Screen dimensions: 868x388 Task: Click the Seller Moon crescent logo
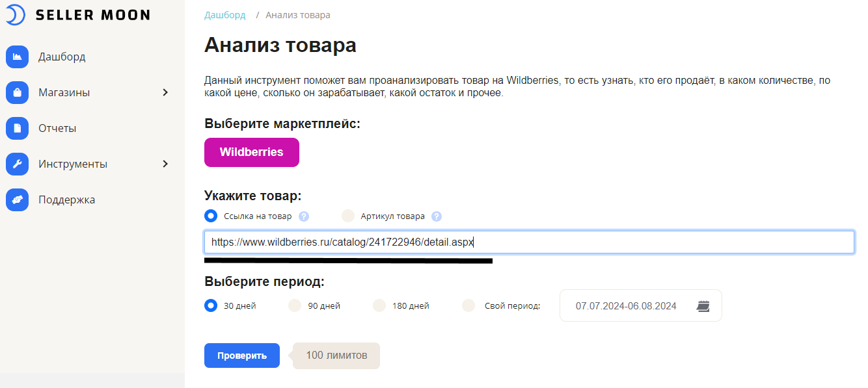pyautogui.click(x=15, y=14)
